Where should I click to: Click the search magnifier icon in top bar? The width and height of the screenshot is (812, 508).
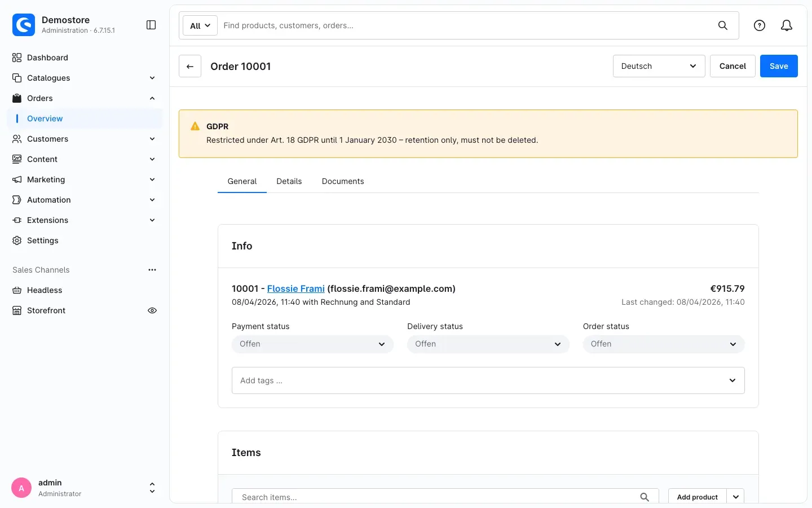[723, 25]
